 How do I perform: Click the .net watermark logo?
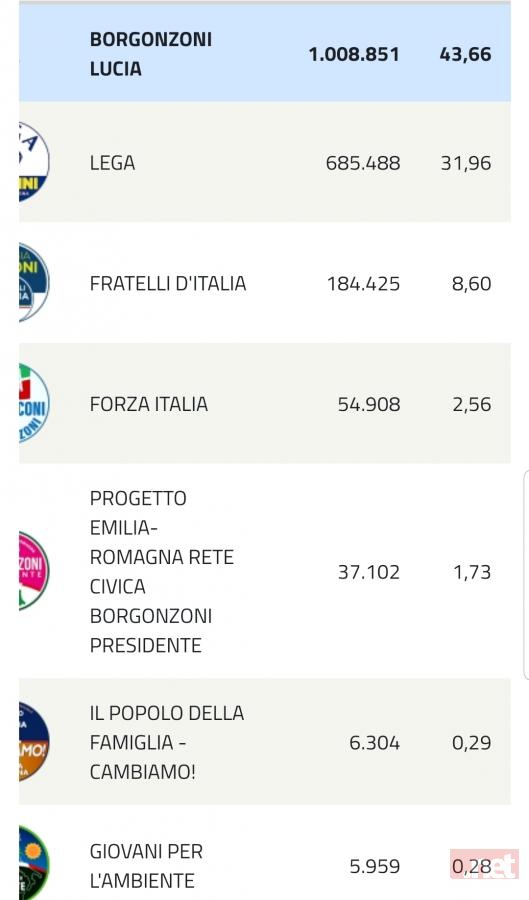(484, 864)
